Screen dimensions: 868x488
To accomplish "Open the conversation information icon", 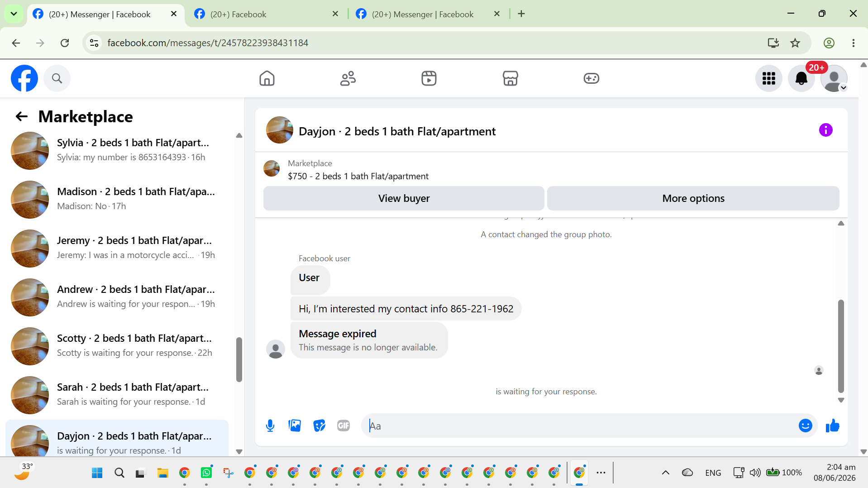I will pyautogui.click(x=826, y=130).
